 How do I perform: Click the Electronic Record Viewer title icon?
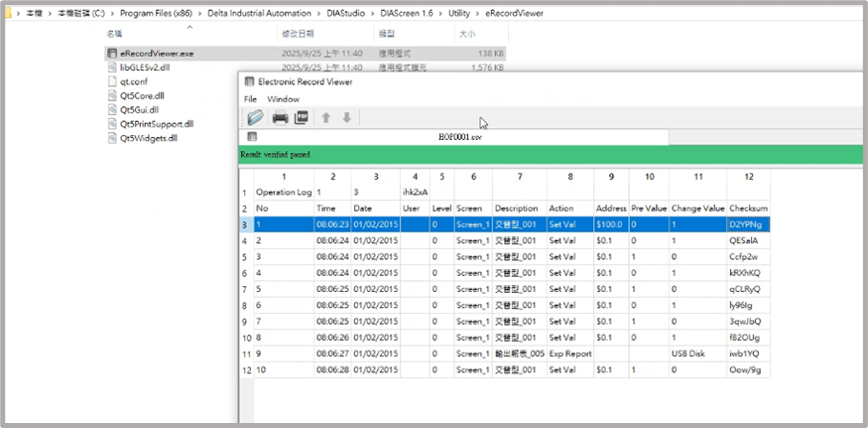pos(249,81)
